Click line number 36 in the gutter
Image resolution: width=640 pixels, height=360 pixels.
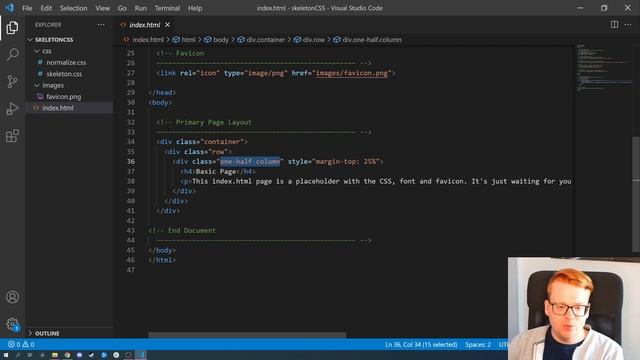(131, 162)
